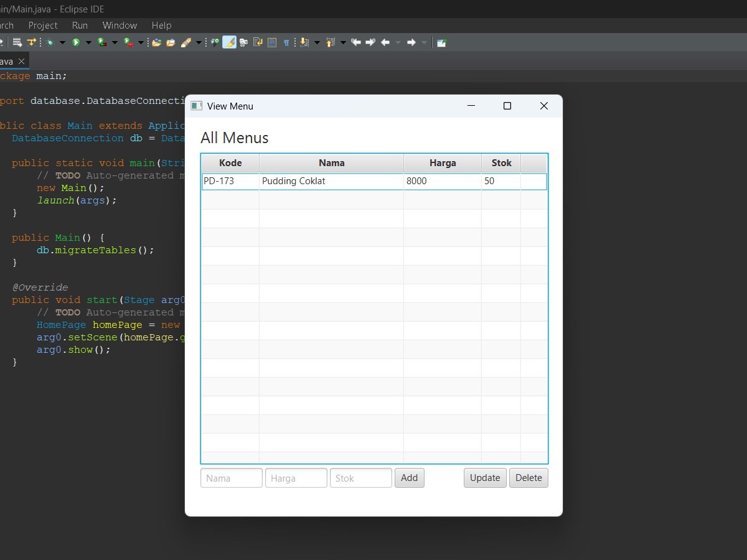
Task: Click the Previous Annotation up-arrow icon
Action: (x=330, y=42)
